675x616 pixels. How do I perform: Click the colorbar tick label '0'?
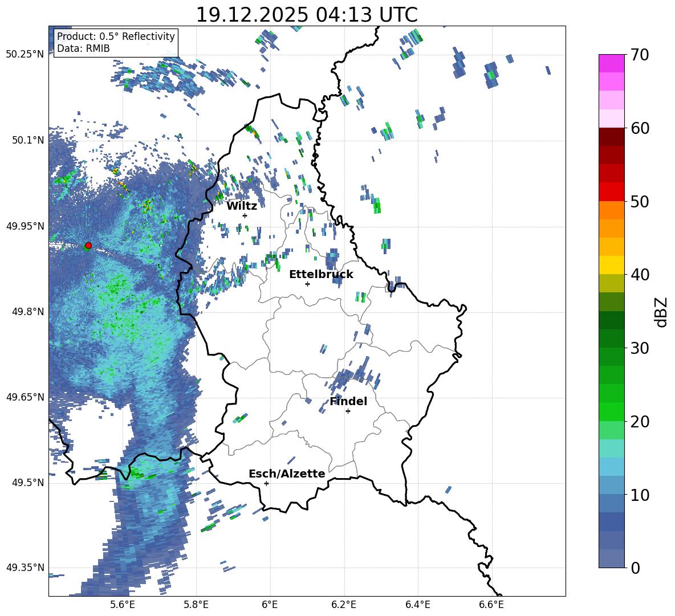tap(635, 568)
